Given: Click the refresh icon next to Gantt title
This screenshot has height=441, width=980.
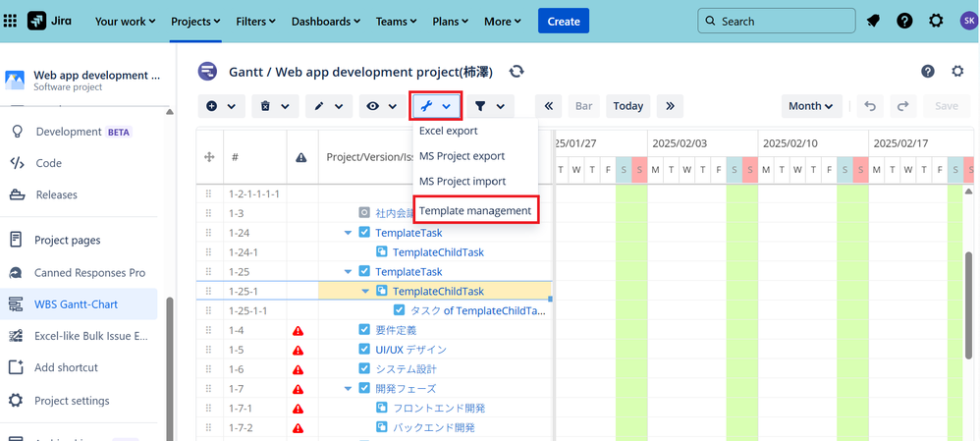Looking at the screenshot, I should [517, 72].
